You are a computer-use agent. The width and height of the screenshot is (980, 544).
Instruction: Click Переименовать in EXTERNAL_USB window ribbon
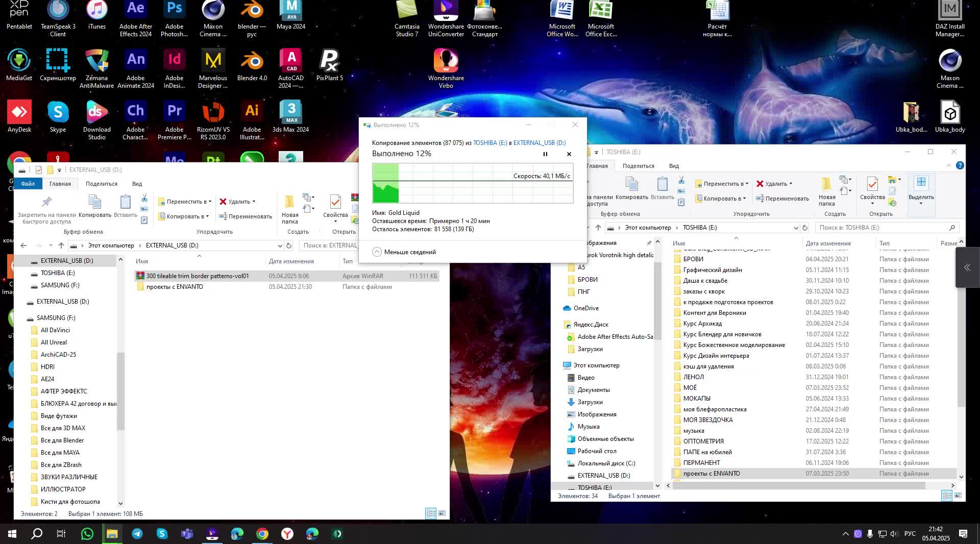point(246,216)
